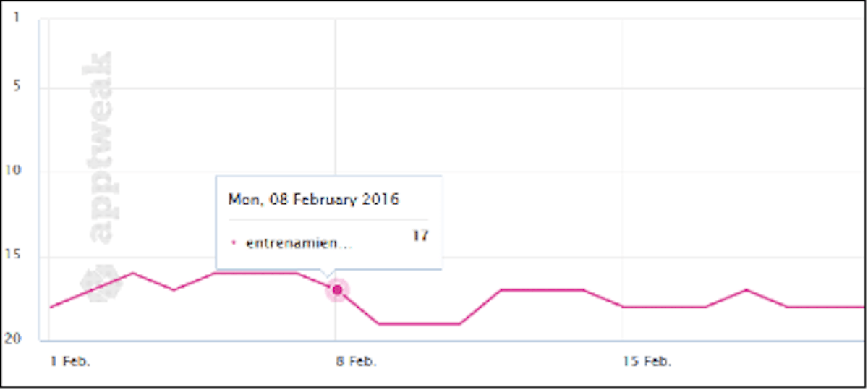Click the line peak on 3 Feb
This screenshot has width=868, height=390.
[132, 273]
